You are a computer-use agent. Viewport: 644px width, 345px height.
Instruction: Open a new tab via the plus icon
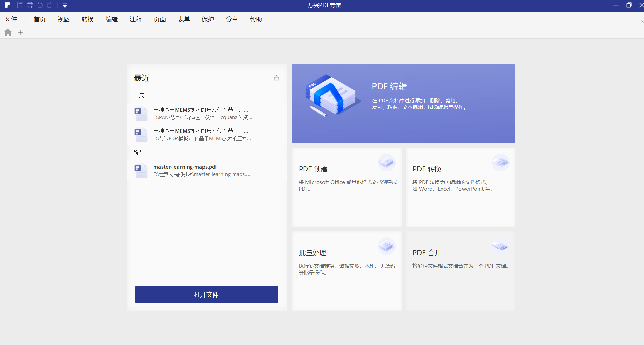tap(20, 32)
